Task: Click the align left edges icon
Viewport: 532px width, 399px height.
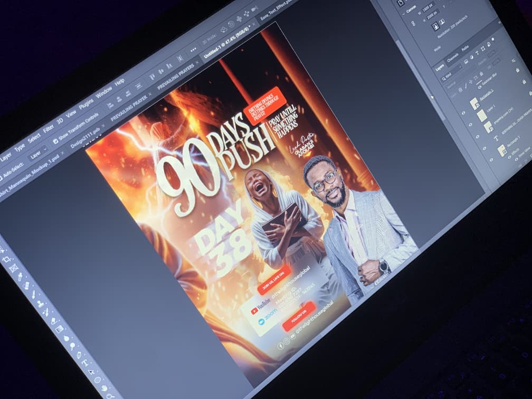Action: [x=110, y=106]
